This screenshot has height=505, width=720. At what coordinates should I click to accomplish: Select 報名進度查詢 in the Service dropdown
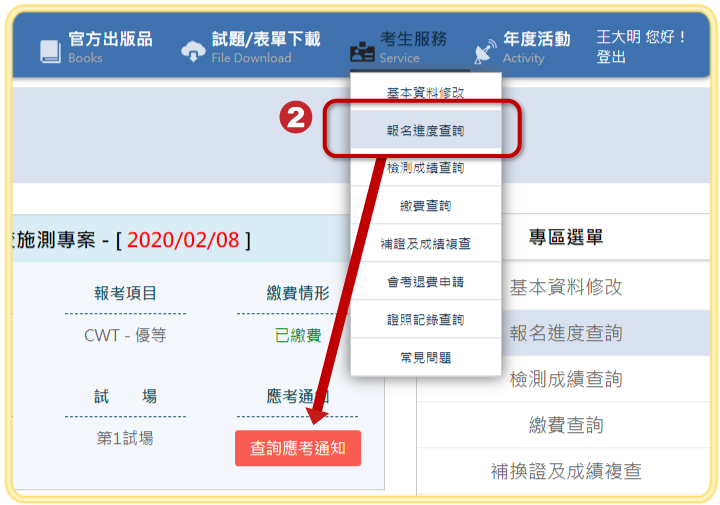[x=426, y=131]
